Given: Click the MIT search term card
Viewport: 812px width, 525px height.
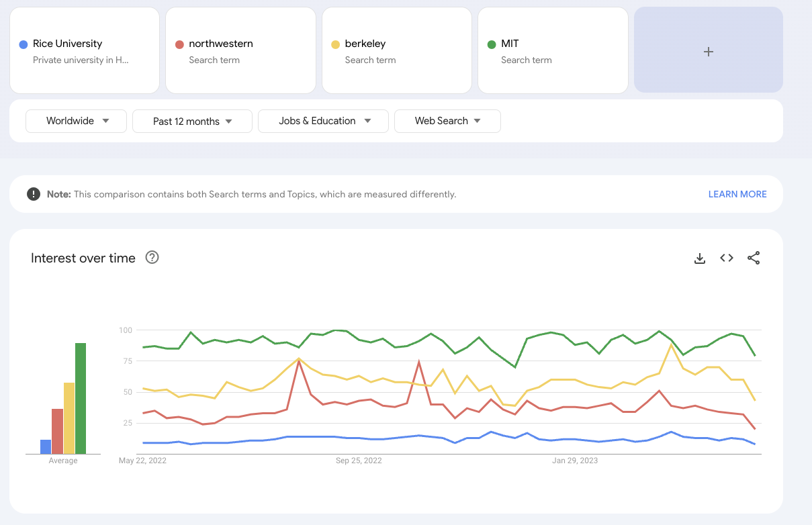Looking at the screenshot, I should (553, 51).
